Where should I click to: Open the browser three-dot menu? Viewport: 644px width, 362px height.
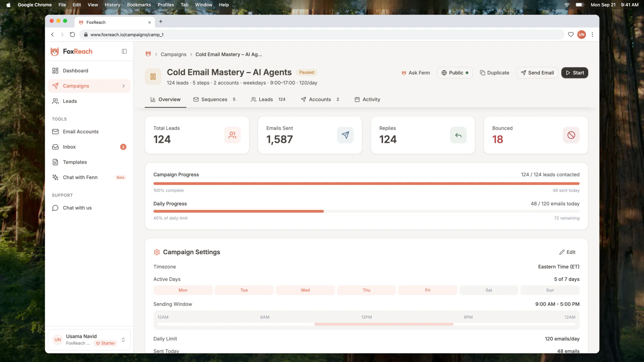point(592,35)
